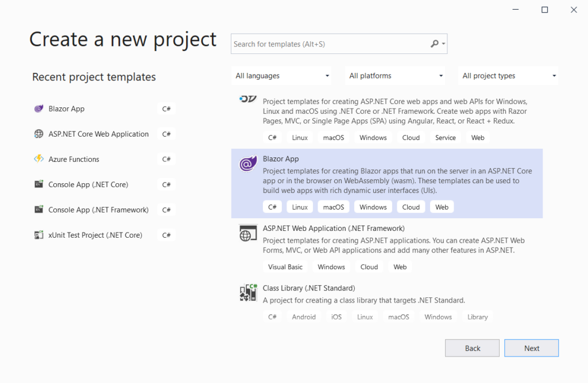Select the xUnit Test Project icon
The height and width of the screenshot is (383, 588).
tap(39, 234)
